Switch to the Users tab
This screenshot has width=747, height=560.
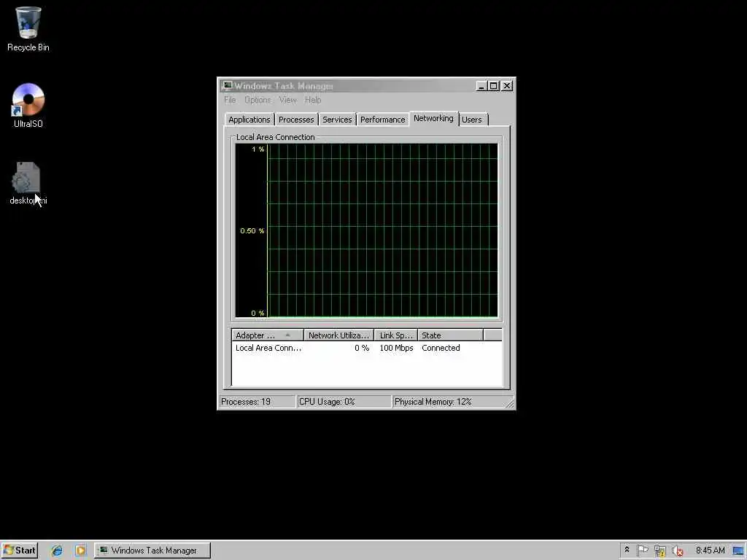pyautogui.click(x=472, y=120)
